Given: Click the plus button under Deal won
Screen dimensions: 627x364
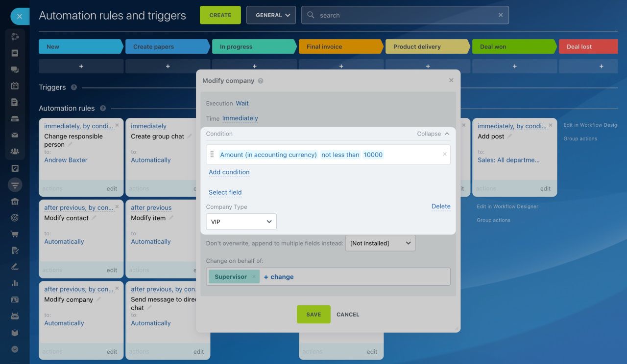Looking at the screenshot, I should tap(514, 66).
